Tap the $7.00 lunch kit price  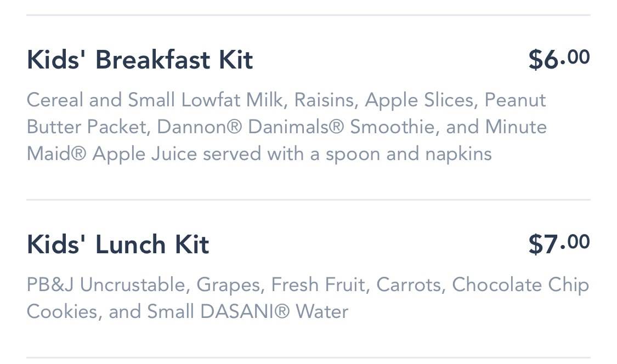pyautogui.click(x=558, y=244)
